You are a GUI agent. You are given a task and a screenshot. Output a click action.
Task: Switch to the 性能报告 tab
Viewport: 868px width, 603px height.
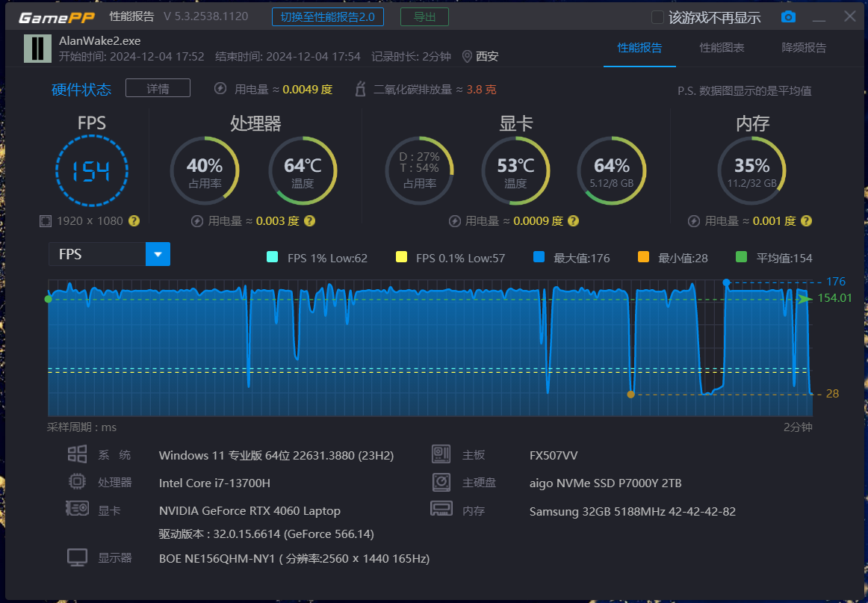click(x=639, y=48)
